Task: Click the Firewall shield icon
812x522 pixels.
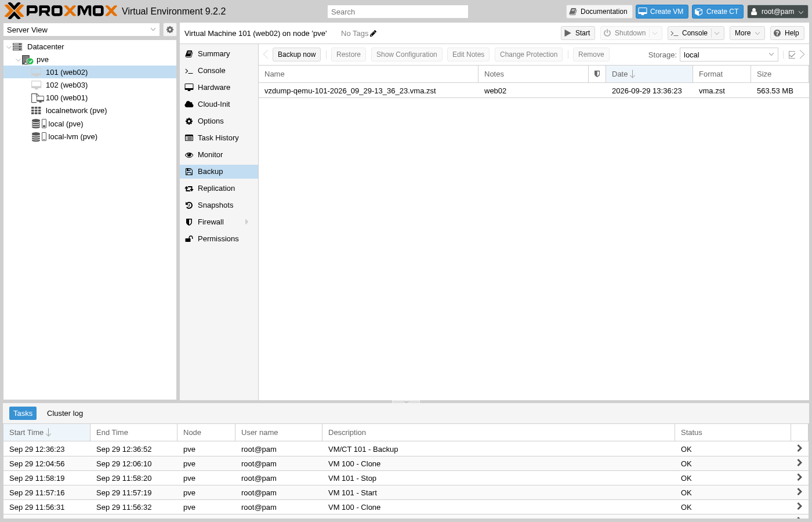Action: pos(189,222)
